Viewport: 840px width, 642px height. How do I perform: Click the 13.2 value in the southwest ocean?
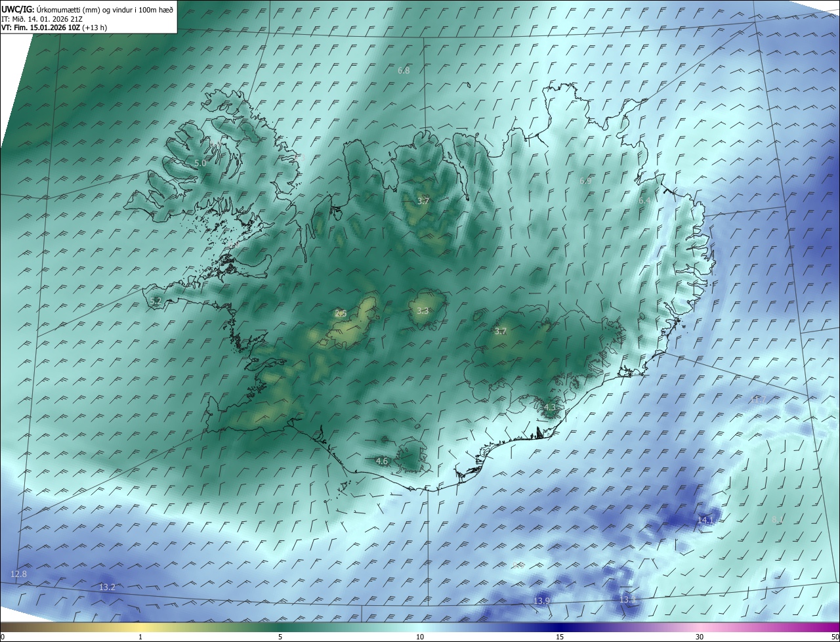click(107, 587)
